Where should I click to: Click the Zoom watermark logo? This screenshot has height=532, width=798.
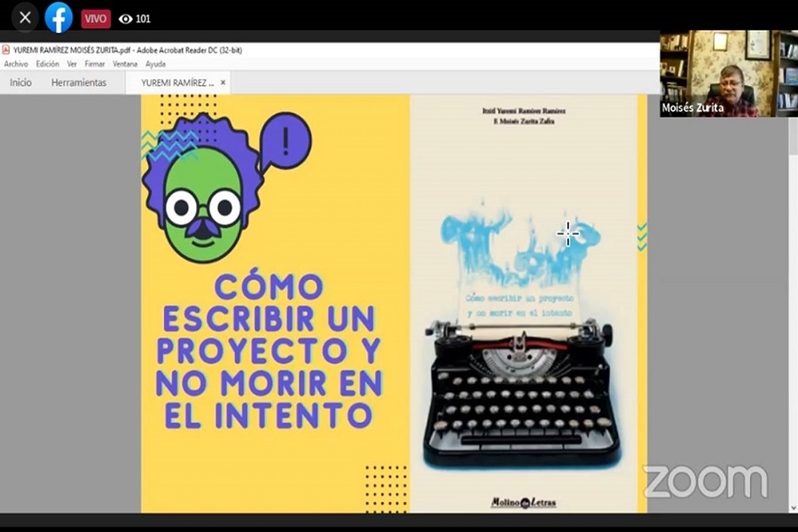click(705, 481)
